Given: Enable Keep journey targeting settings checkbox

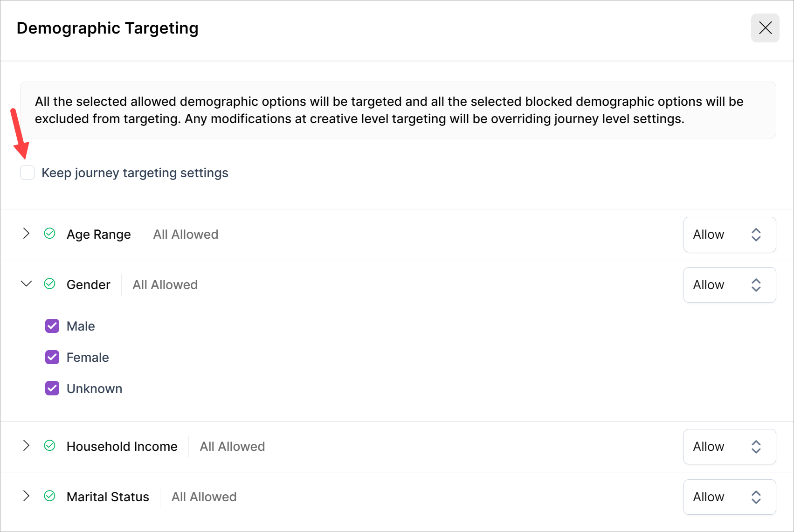Looking at the screenshot, I should (x=28, y=173).
